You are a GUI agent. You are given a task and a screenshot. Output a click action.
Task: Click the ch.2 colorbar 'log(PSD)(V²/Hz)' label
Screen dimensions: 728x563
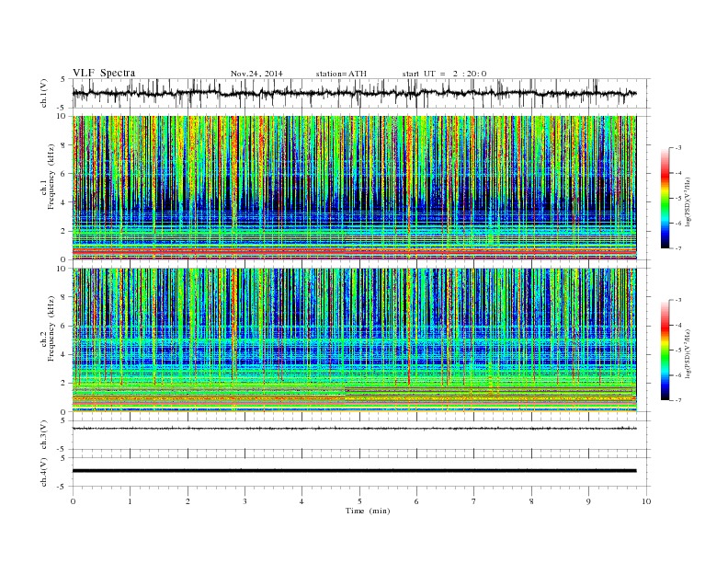(x=688, y=353)
